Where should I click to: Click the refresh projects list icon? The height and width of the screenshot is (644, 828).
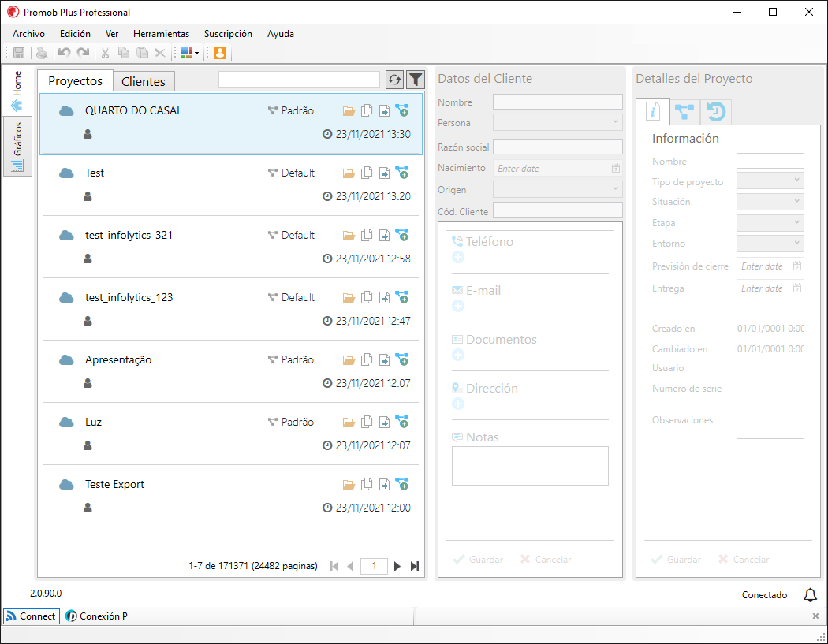(394, 80)
